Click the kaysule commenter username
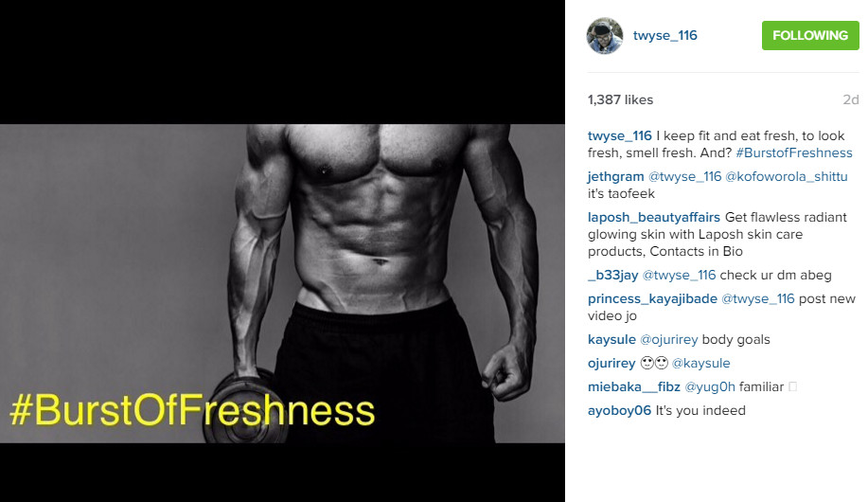 click(611, 340)
